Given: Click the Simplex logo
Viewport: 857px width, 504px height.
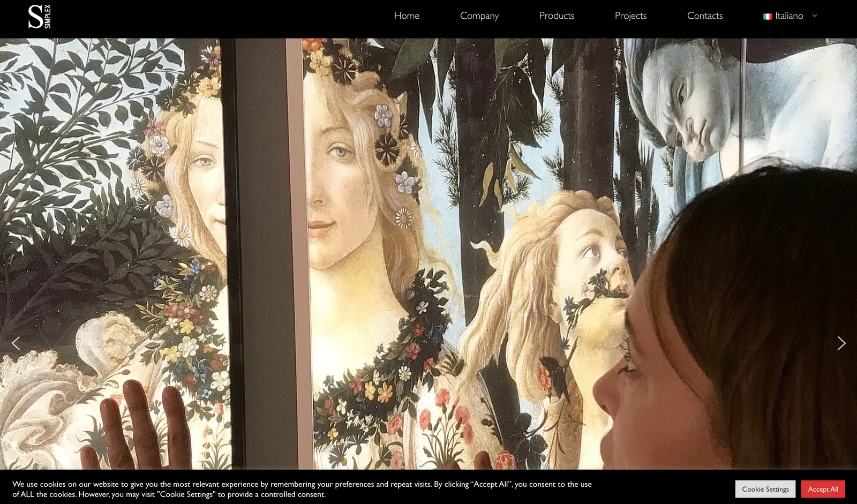Looking at the screenshot, I should 40,16.
